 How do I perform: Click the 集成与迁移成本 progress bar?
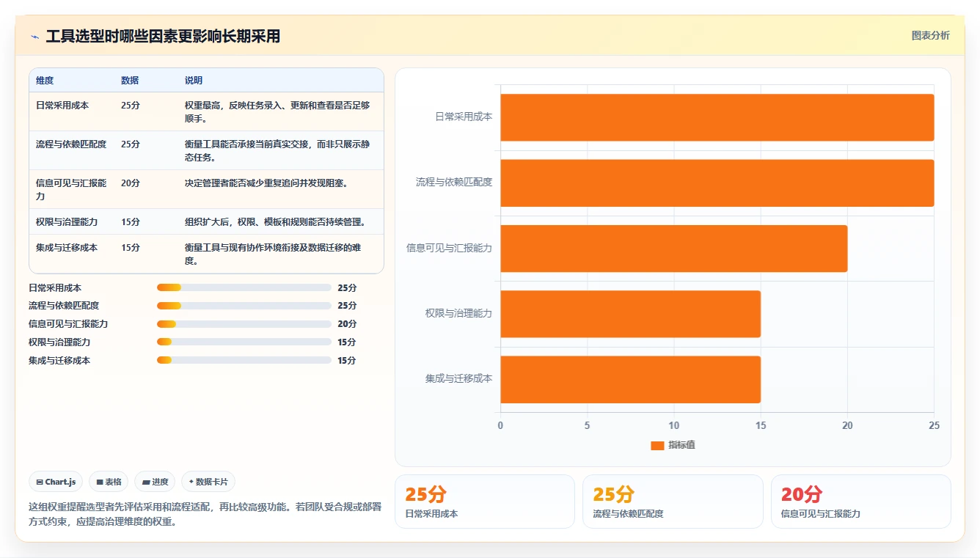[244, 360]
